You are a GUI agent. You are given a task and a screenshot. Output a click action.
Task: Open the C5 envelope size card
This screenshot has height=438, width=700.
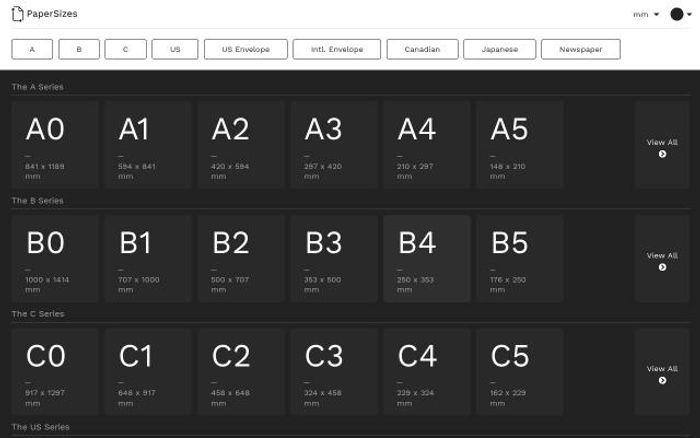(x=520, y=371)
